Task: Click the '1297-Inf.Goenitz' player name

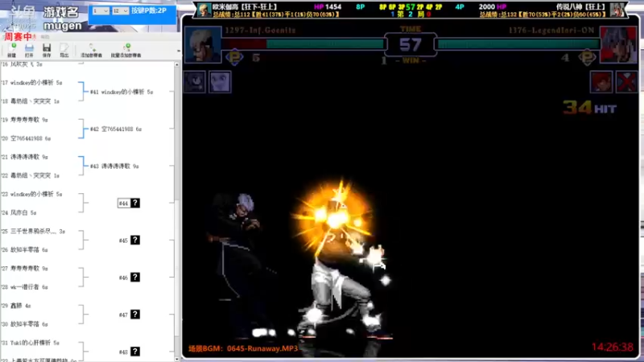Action: pyautogui.click(x=260, y=31)
